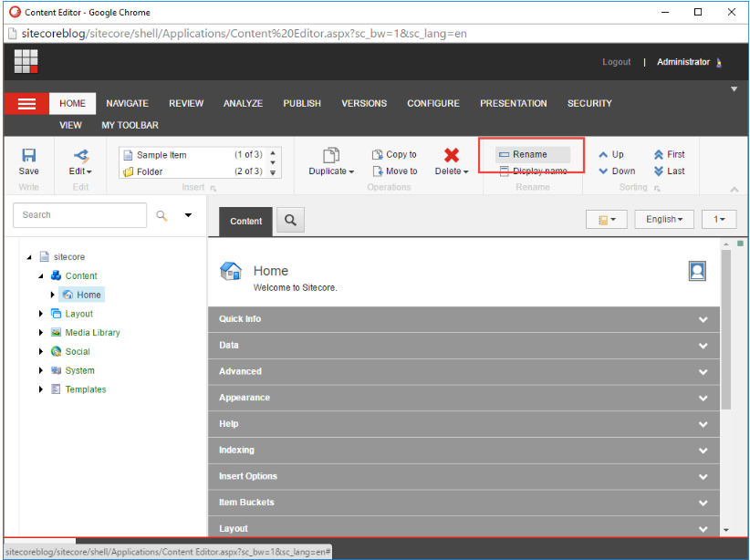Expand the Quick Info section
This screenshot has width=750, height=560.
[x=464, y=319]
